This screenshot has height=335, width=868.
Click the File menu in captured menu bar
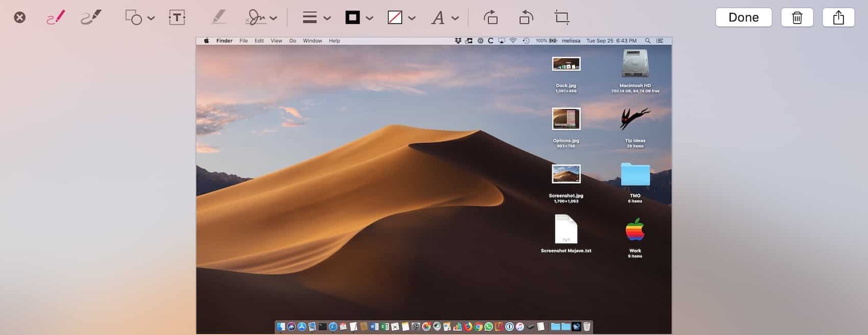coord(244,41)
